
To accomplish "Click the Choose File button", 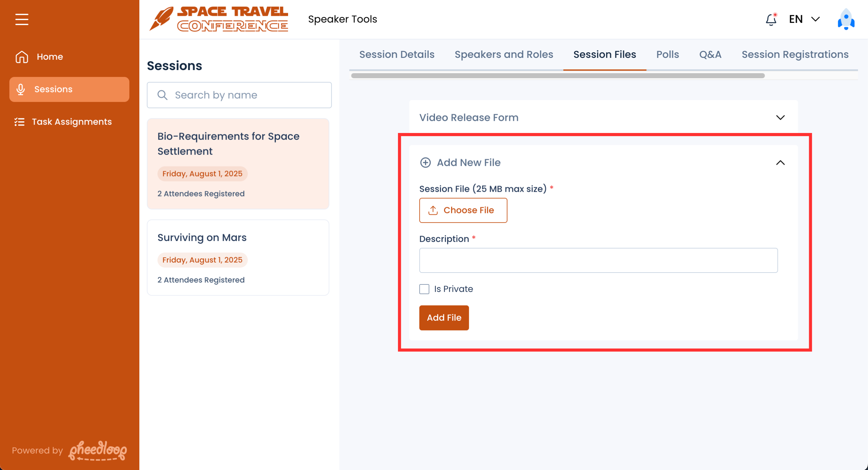I will [x=463, y=210].
